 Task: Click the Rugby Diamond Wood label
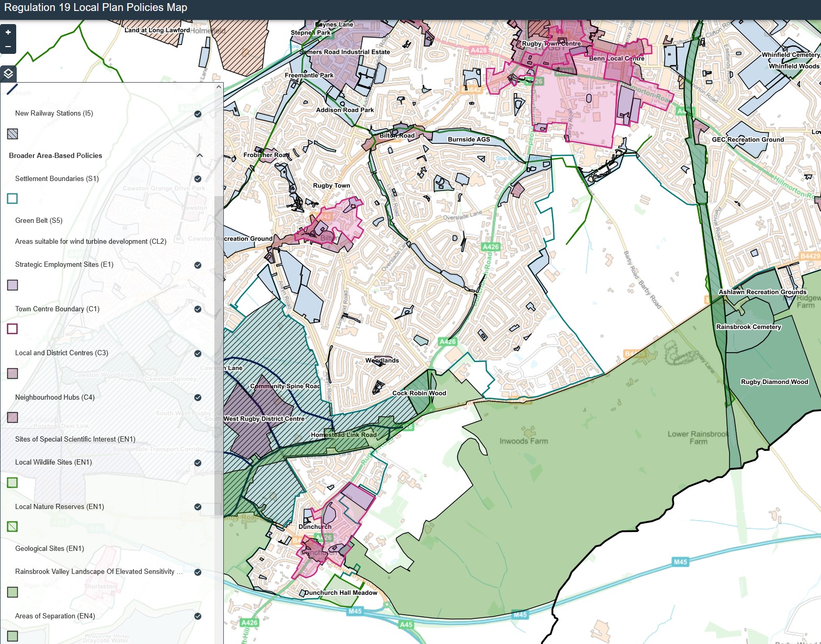774,382
